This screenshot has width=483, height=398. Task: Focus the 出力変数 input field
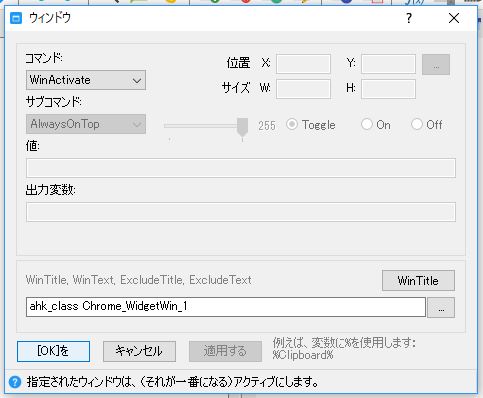(x=241, y=212)
